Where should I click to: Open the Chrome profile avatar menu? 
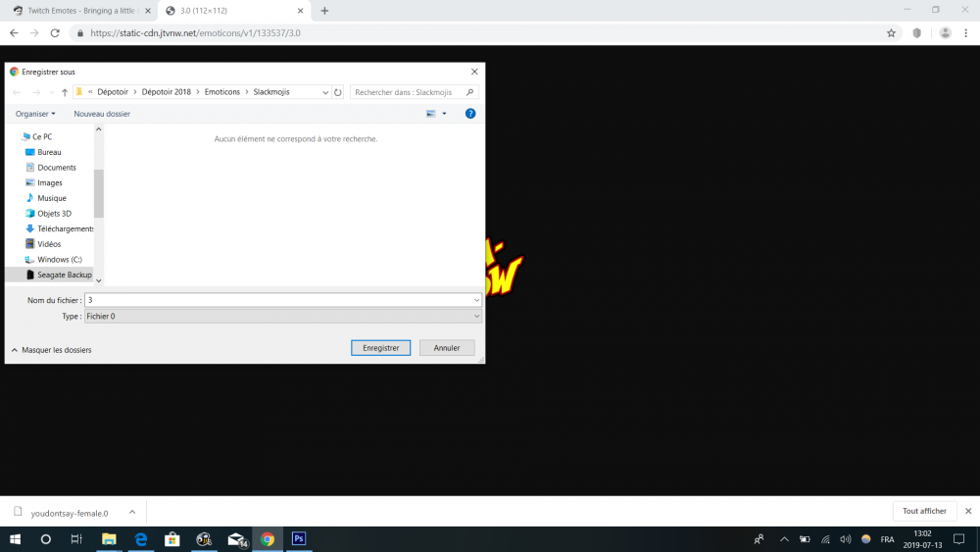(x=945, y=32)
